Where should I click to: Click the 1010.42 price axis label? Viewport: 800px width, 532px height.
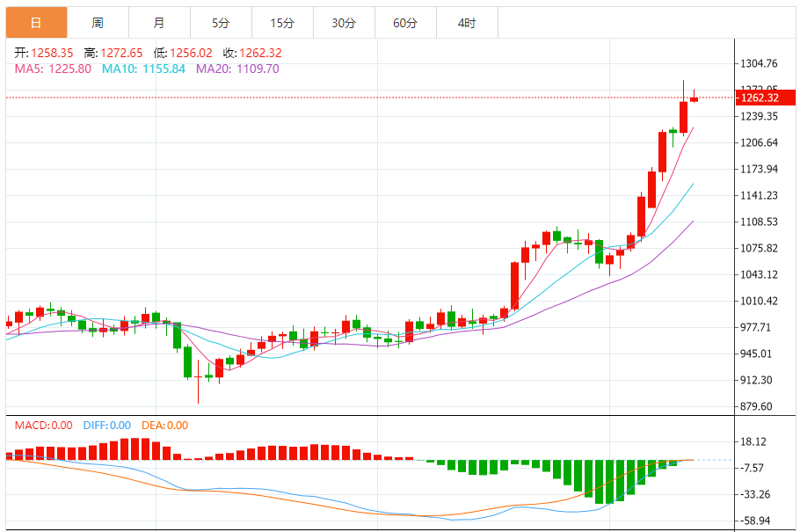(x=759, y=302)
